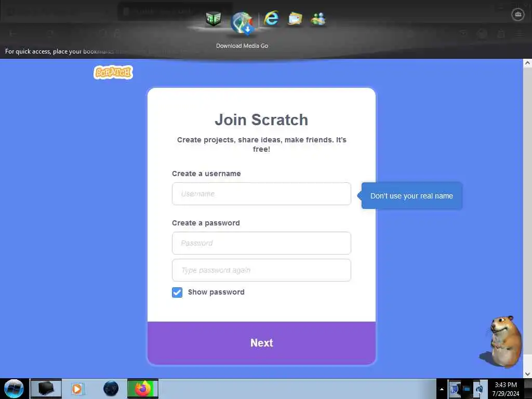Click the Scratch logo

point(113,72)
